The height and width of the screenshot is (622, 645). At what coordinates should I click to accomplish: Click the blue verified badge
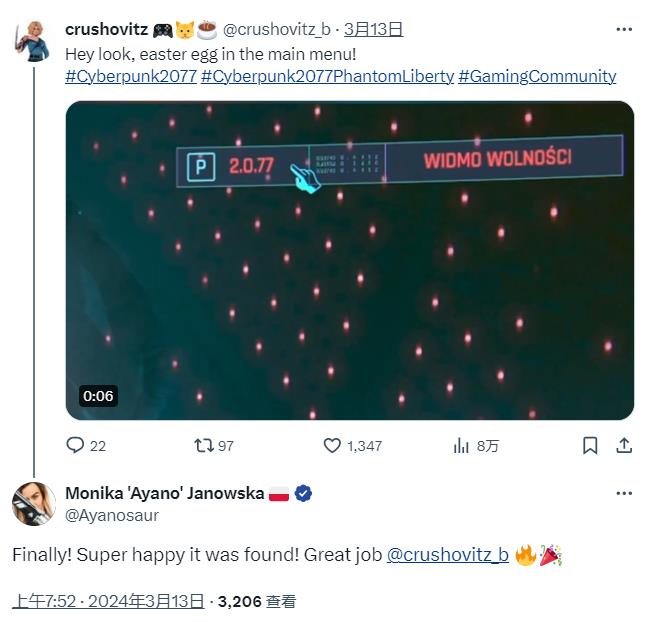pos(303,493)
